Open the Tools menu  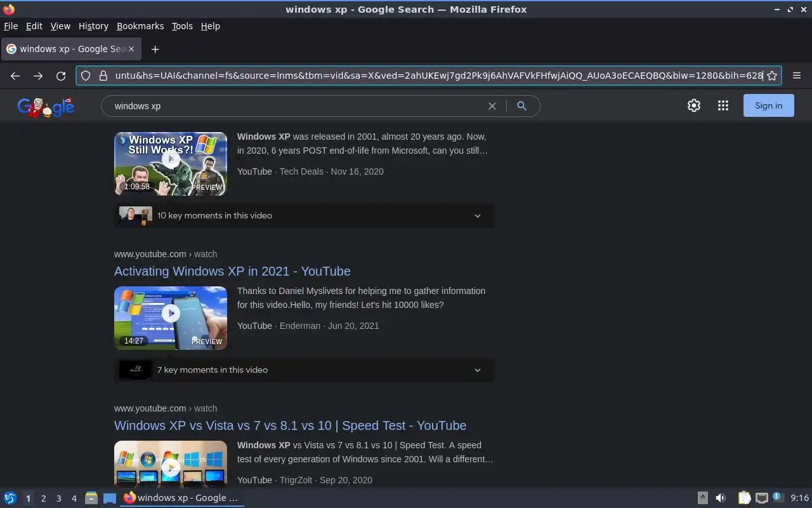coord(182,26)
